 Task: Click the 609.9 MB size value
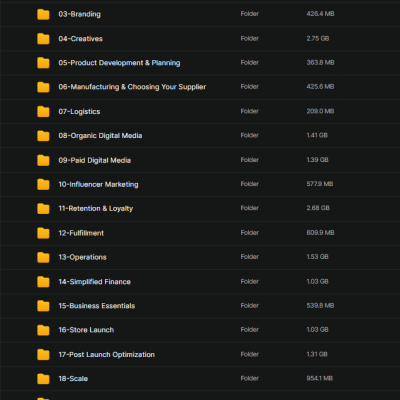[x=320, y=233]
